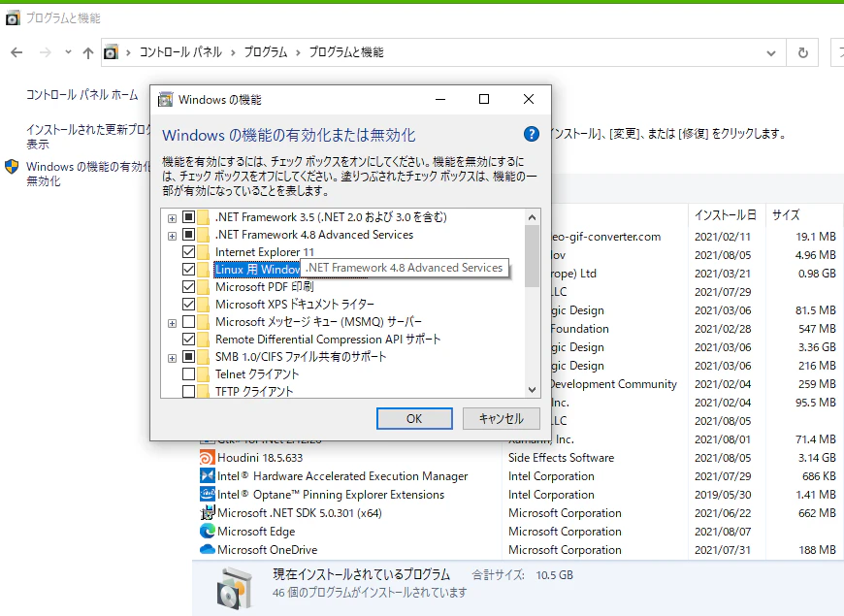
Task: Uncheck Internet Explorer 11 checkbox
Action: [x=188, y=252]
